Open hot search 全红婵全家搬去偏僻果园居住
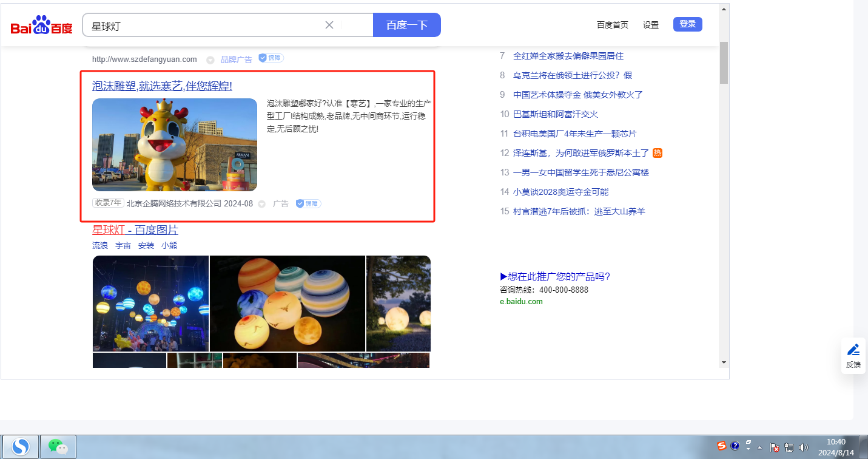The width and height of the screenshot is (868, 459). tap(568, 56)
